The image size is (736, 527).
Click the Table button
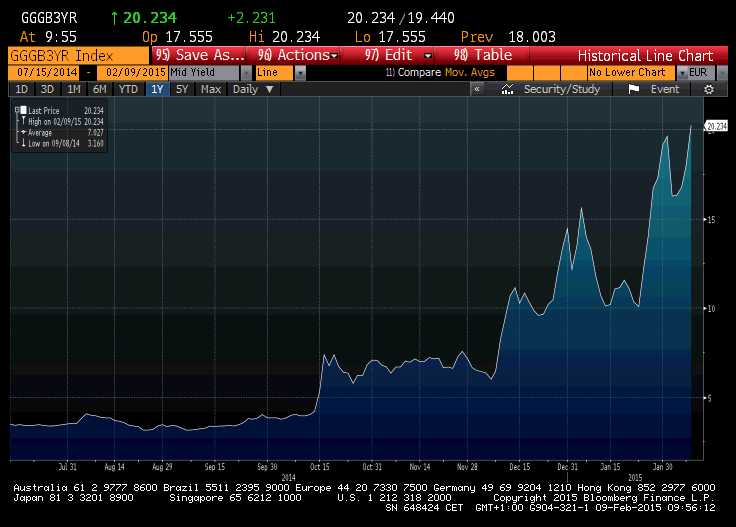tap(483, 55)
